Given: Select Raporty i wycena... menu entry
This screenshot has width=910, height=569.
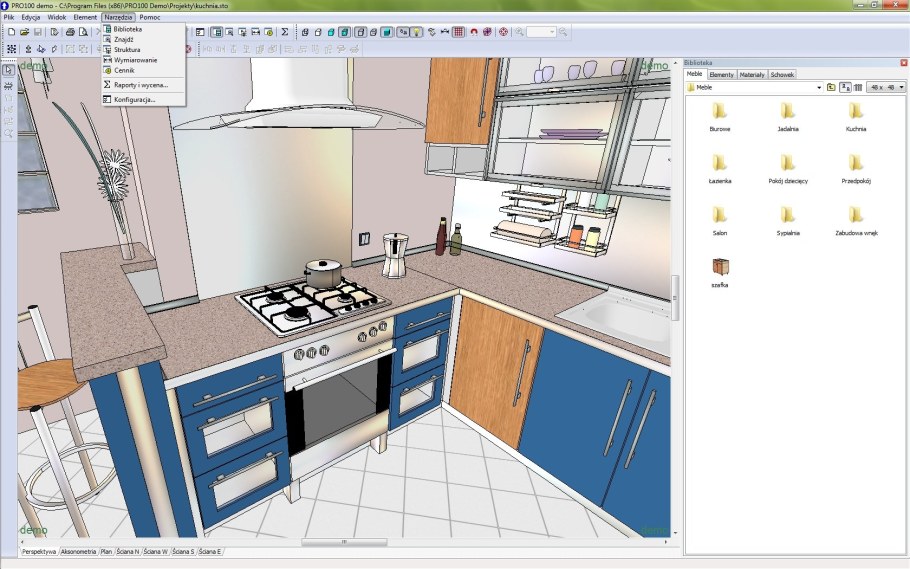Looking at the screenshot, I should coord(141,85).
